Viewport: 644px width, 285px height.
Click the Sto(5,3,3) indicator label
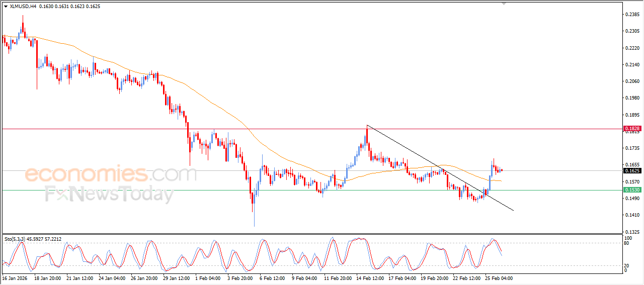click(33, 239)
